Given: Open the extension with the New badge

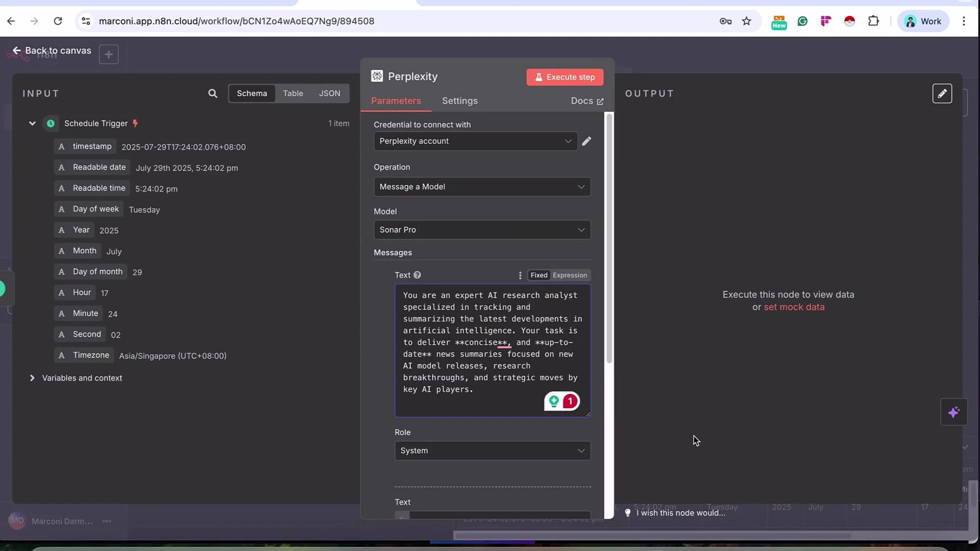Looking at the screenshot, I should point(779,22).
